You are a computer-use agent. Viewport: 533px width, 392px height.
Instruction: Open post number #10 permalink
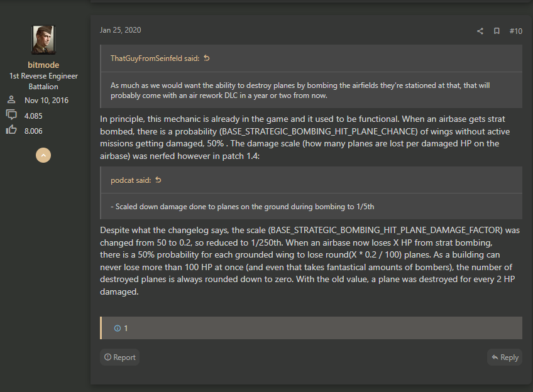pos(515,31)
